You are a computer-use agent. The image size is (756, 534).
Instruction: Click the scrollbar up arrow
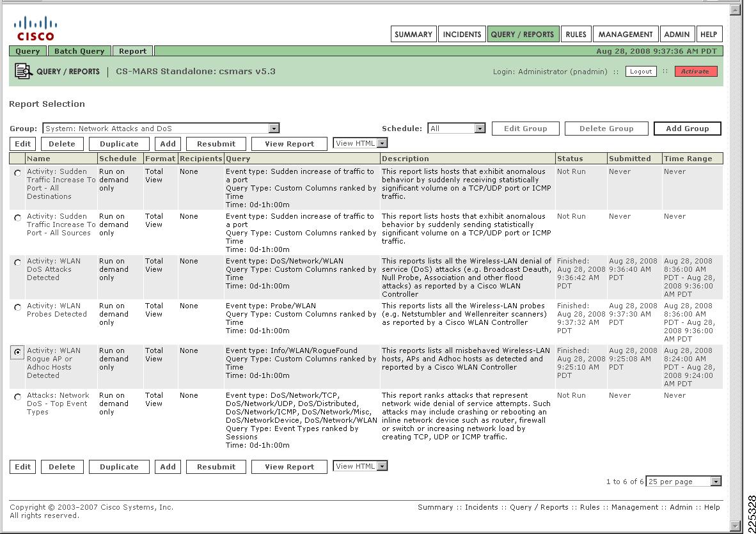point(735,10)
